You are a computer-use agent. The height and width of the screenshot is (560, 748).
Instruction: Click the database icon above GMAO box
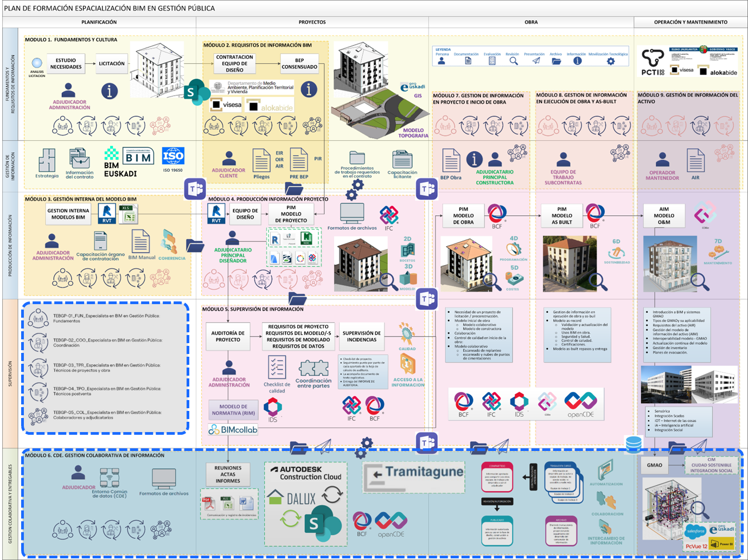pyautogui.click(x=634, y=445)
